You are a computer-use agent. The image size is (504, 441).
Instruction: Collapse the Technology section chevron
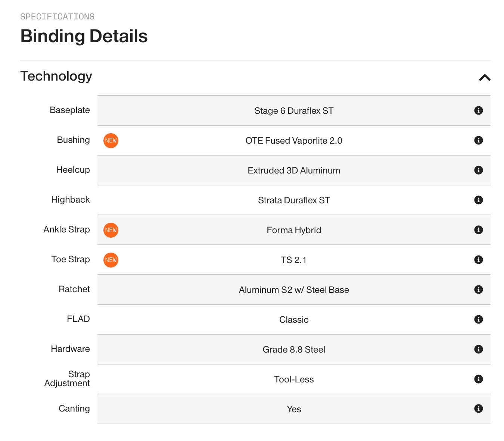pos(485,78)
